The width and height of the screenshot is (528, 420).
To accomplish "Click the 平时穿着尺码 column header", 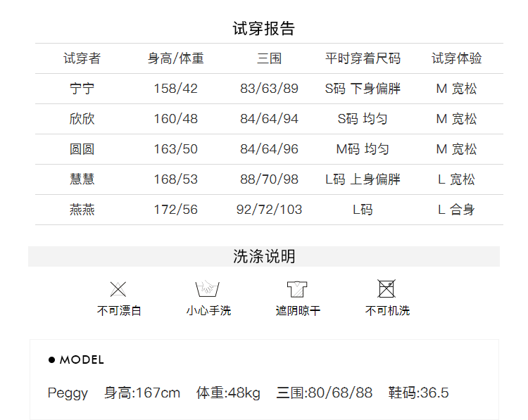I will point(363,58).
